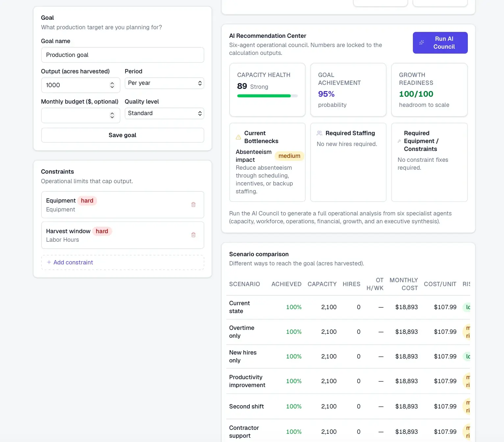Focus the Output acres harvested field
Viewport: 504px width, 442px height.
pyautogui.click(x=81, y=85)
